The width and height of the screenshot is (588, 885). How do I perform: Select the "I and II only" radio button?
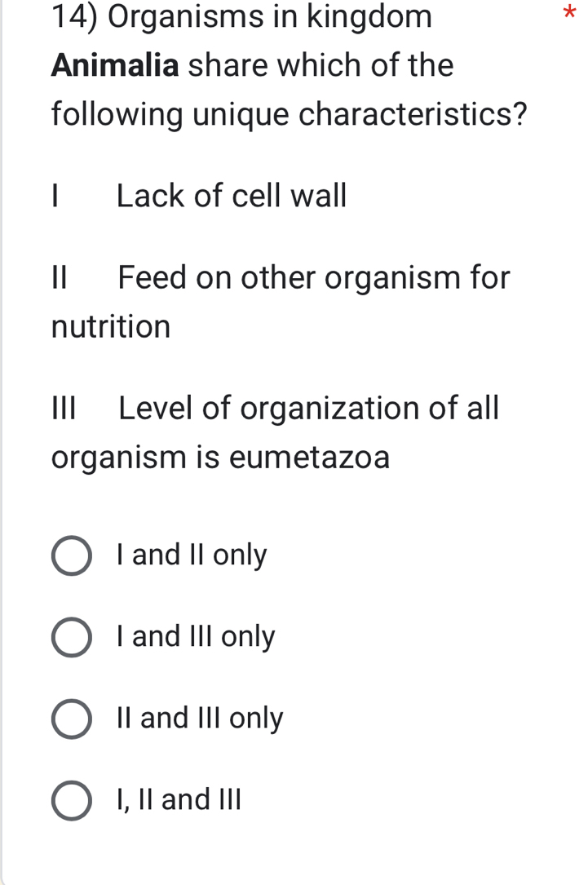pos(72,556)
